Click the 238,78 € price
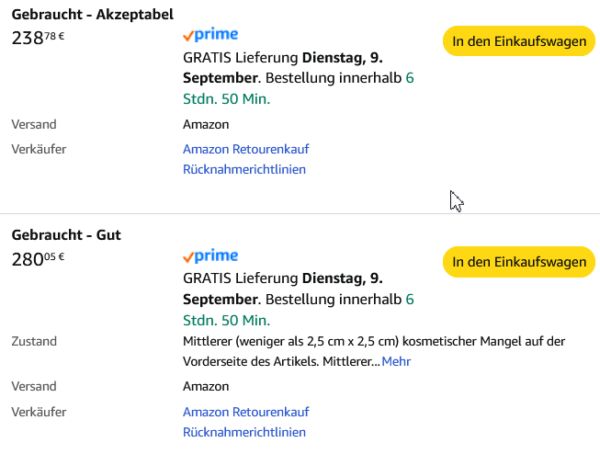 pos(37,38)
